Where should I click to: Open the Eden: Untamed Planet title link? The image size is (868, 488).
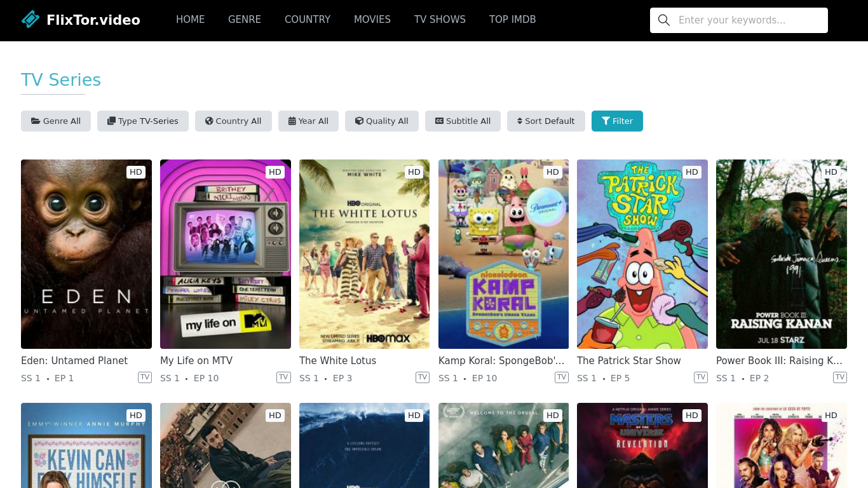click(74, 360)
